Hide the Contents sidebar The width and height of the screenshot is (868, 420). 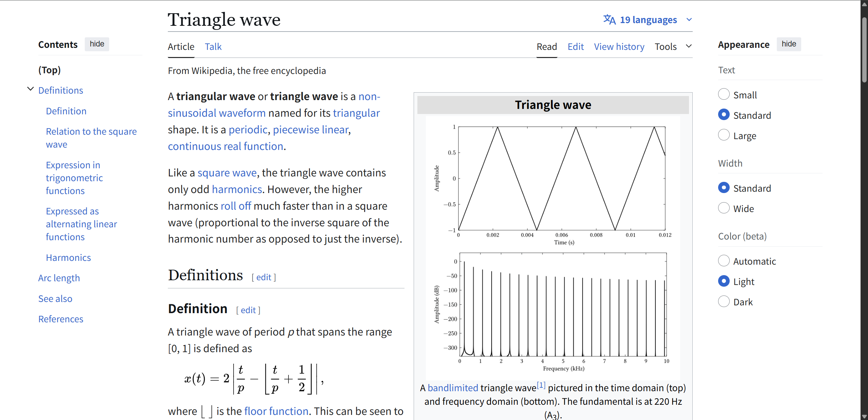(x=97, y=44)
